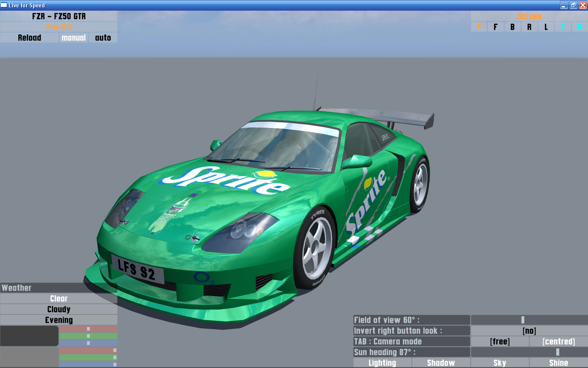Open the Sky tab
Screen dimensions: 588x368
[500, 363]
